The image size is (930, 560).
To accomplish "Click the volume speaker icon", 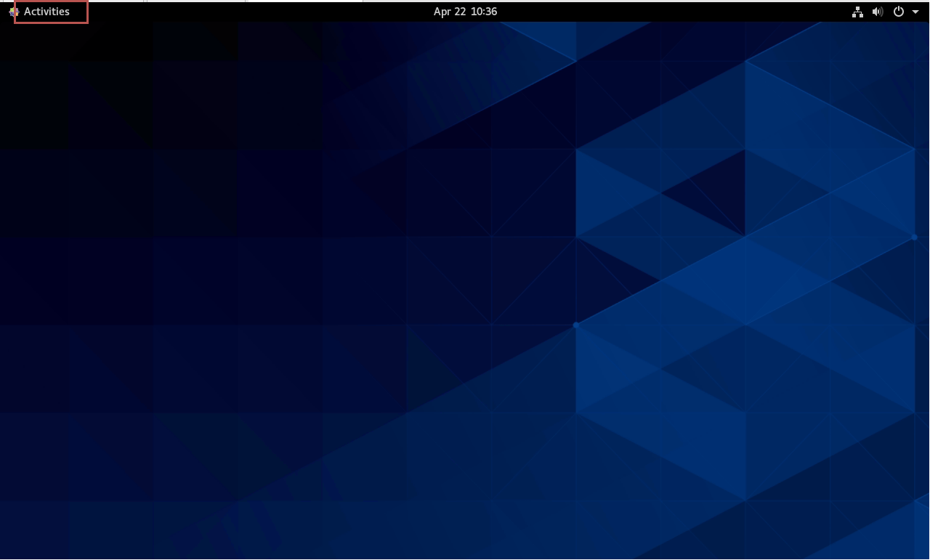I will pos(878,12).
